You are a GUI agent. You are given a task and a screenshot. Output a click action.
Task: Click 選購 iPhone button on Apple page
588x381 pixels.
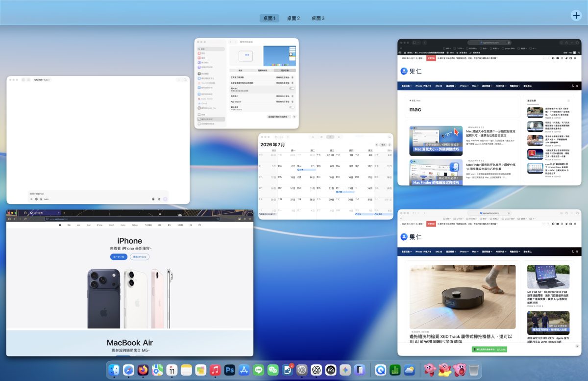(140, 257)
